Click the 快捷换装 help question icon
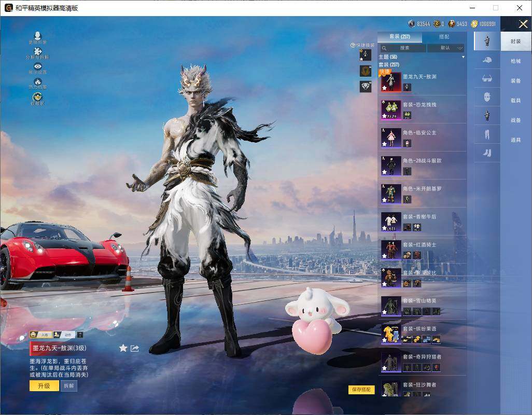Viewport: 532px width, 415px height. 353,45
